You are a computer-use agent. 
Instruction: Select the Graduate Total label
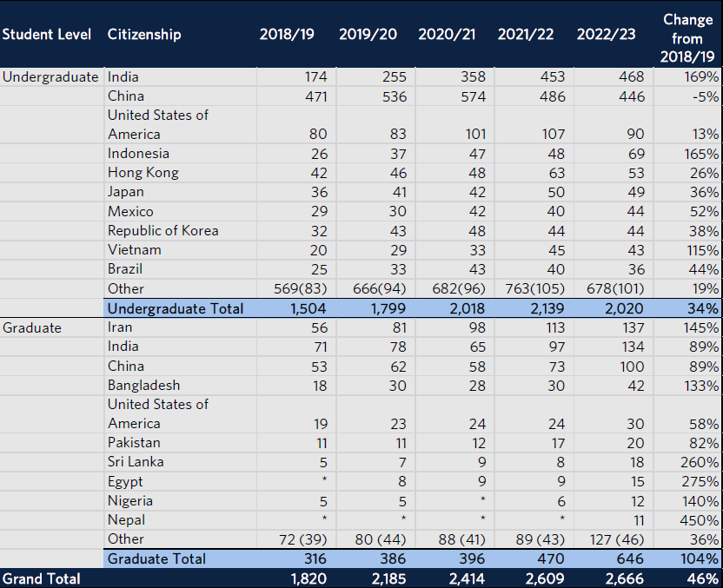pos(156,558)
